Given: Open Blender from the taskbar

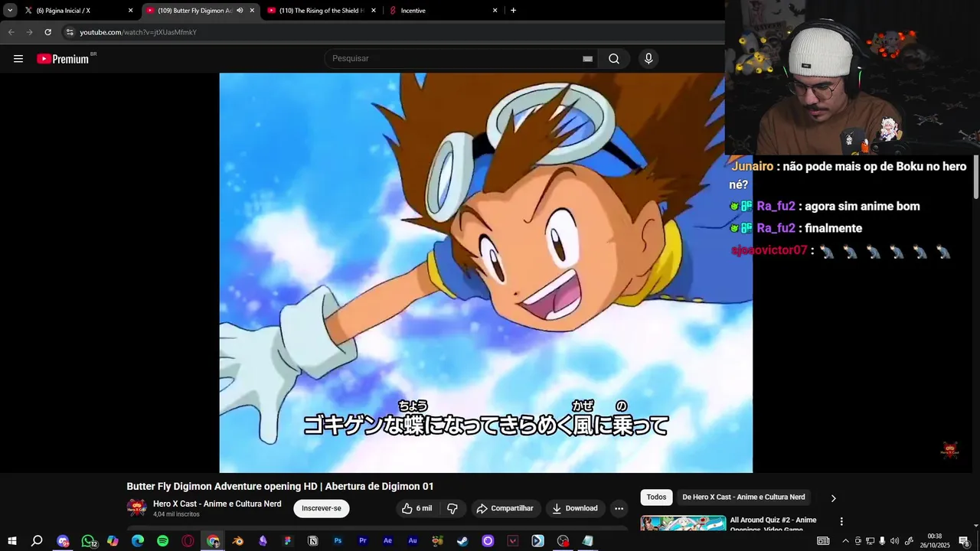Looking at the screenshot, I should 238,541.
